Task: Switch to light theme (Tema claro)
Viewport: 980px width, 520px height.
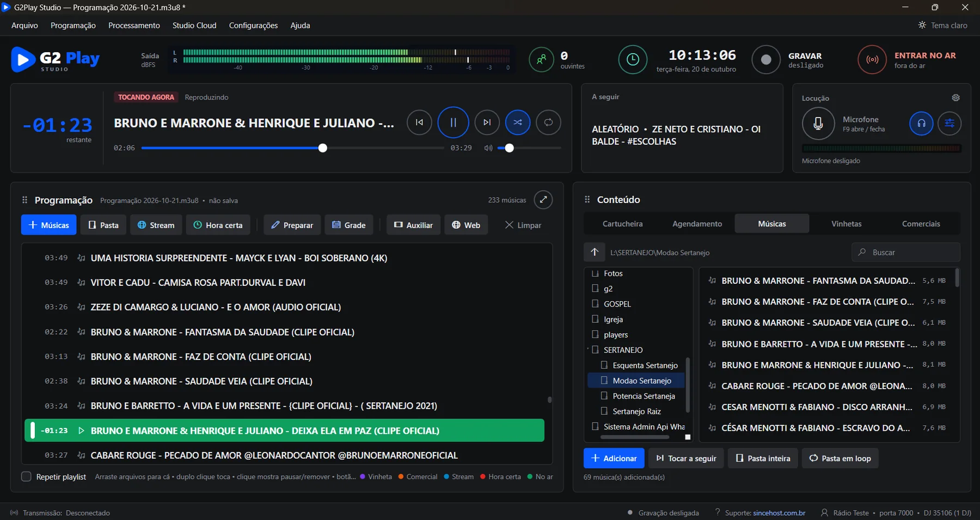Action: tap(943, 26)
